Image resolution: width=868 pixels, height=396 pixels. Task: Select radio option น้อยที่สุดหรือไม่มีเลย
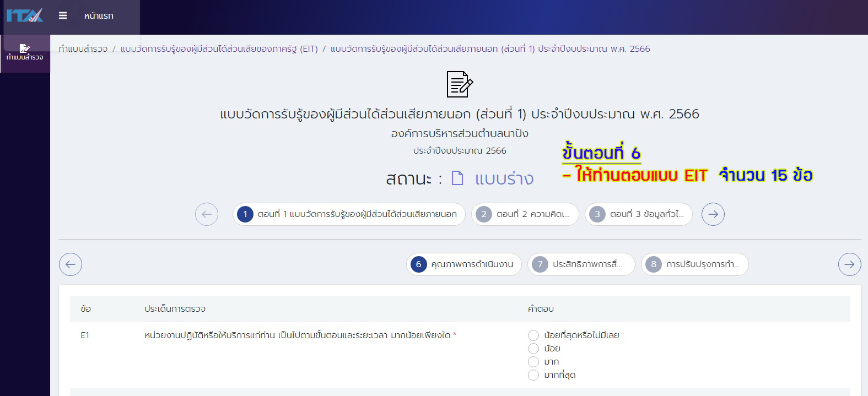pos(533,335)
